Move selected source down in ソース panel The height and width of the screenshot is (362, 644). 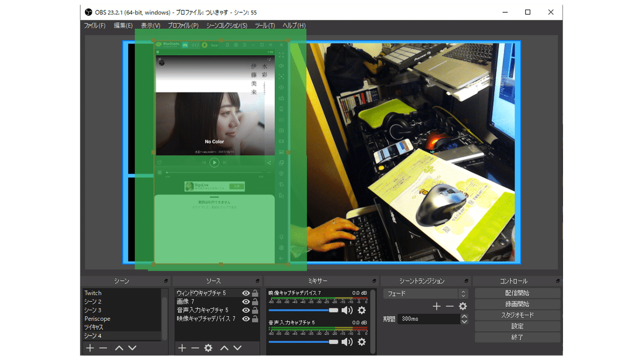pos(237,348)
